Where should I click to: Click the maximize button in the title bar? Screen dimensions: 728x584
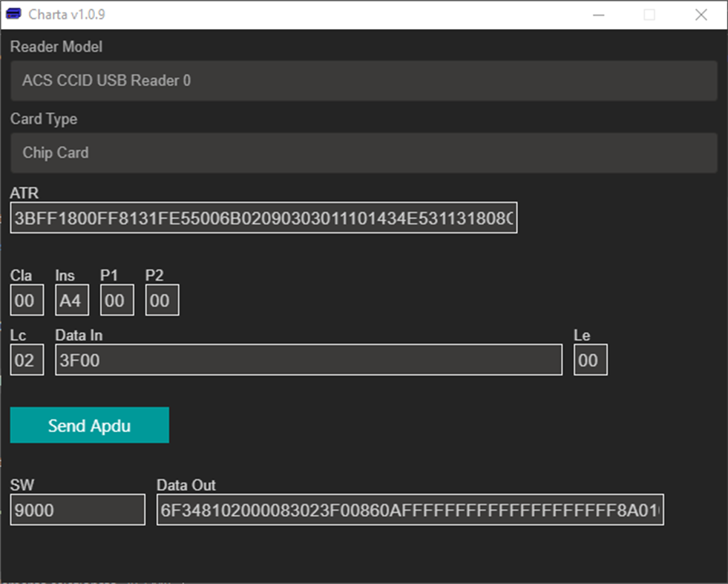(x=649, y=14)
